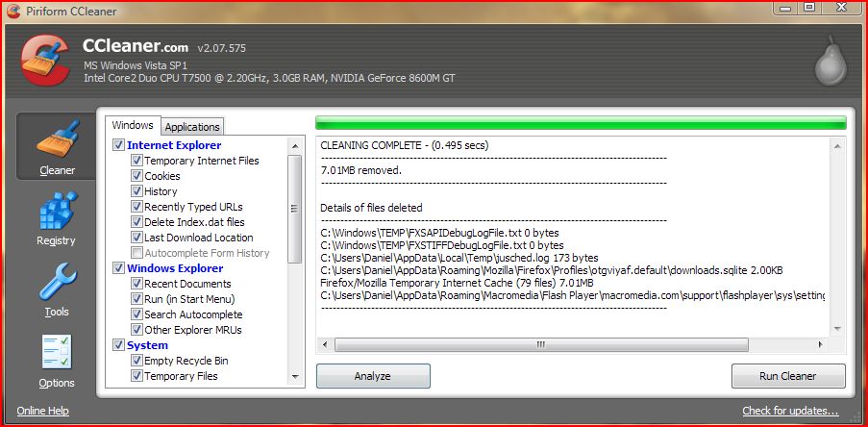
Task: Click Firefox/Mozilla Temporary Internet Cache line
Action: [x=457, y=283]
